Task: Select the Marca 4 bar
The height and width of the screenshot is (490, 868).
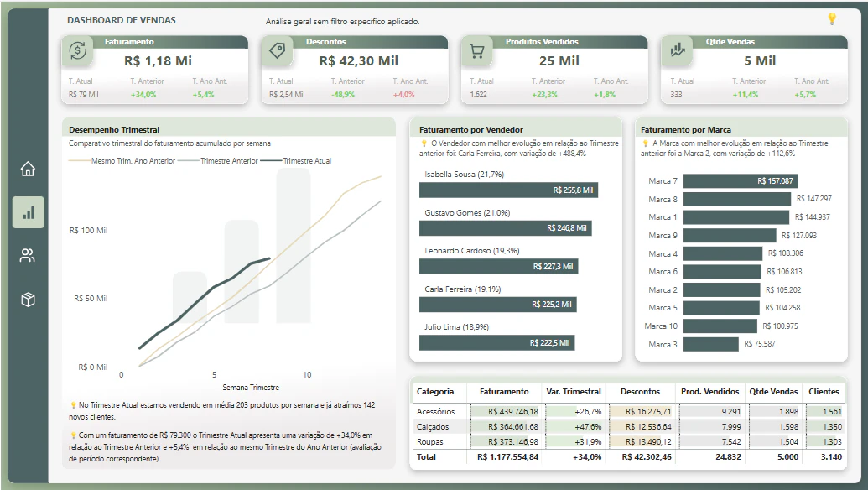Action: pyautogui.click(x=723, y=253)
